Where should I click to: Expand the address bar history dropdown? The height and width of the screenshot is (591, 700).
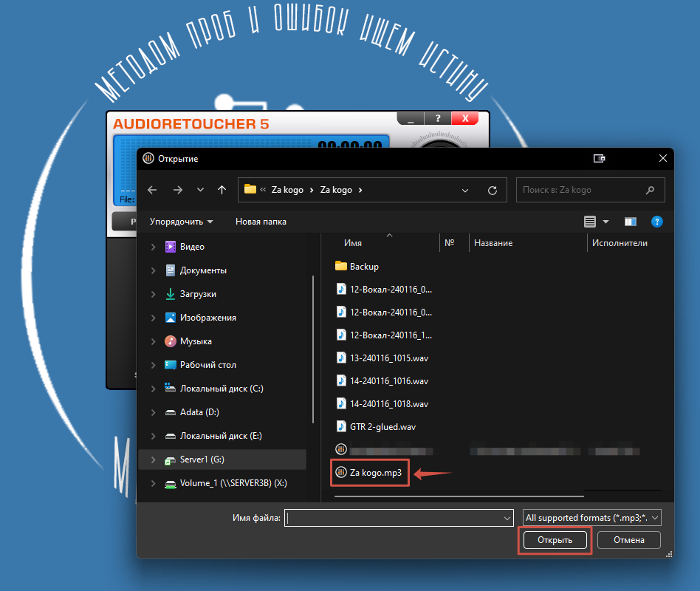[x=465, y=191]
